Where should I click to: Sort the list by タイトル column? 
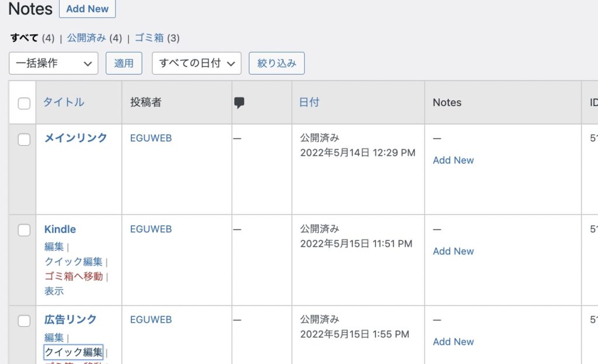tap(64, 102)
